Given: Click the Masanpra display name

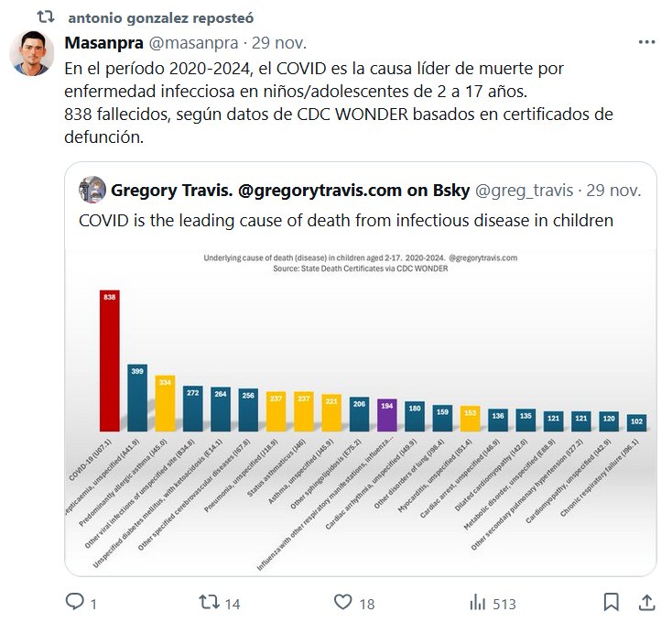Looking at the screenshot, I should 102,43.
